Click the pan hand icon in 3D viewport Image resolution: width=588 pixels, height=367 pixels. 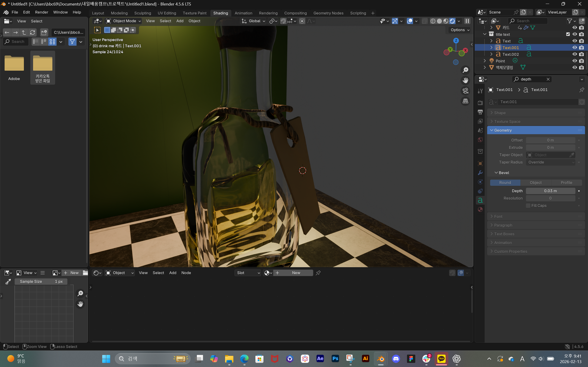click(x=465, y=80)
